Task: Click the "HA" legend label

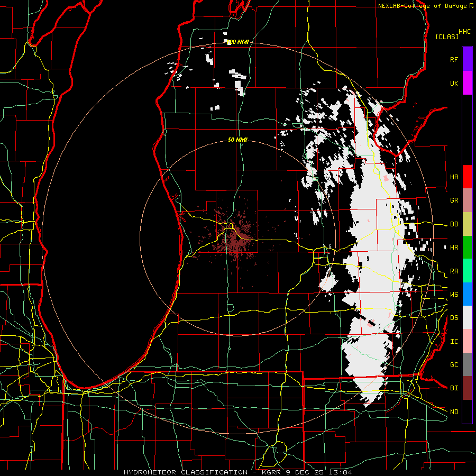Action: coord(454,177)
